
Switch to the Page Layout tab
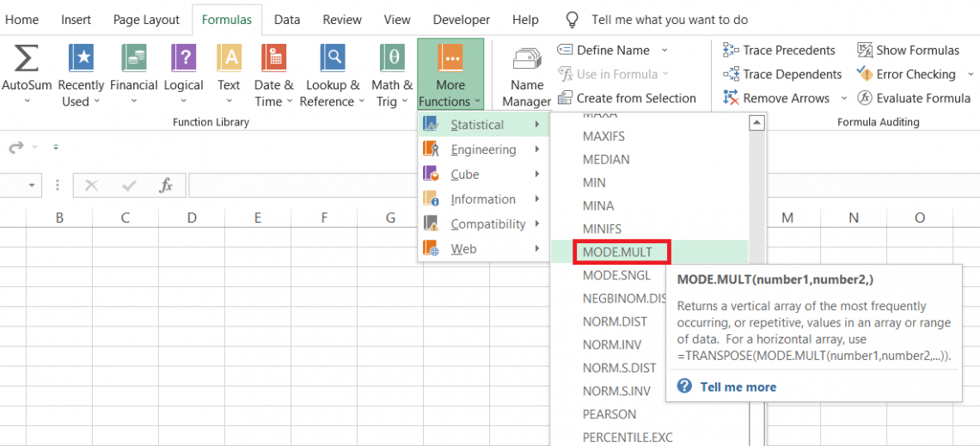[146, 19]
